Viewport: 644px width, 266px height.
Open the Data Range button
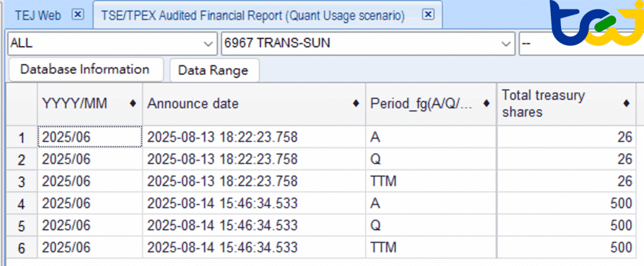pyautogui.click(x=214, y=70)
